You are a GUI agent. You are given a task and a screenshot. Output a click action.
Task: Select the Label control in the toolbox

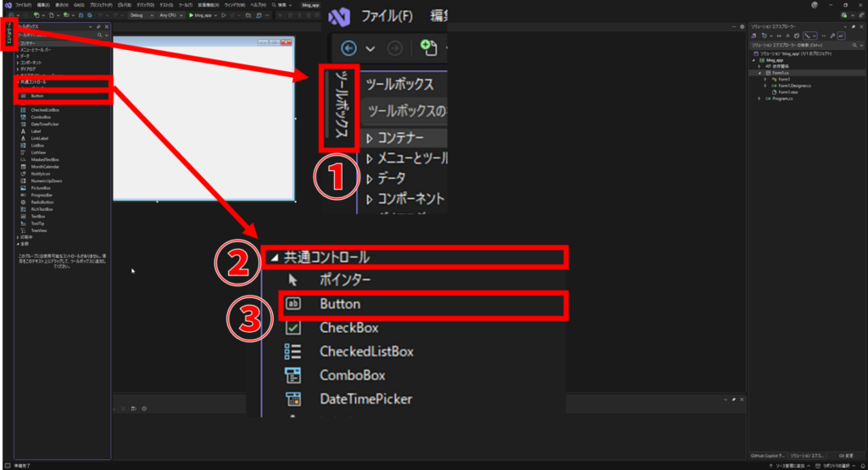[36, 131]
